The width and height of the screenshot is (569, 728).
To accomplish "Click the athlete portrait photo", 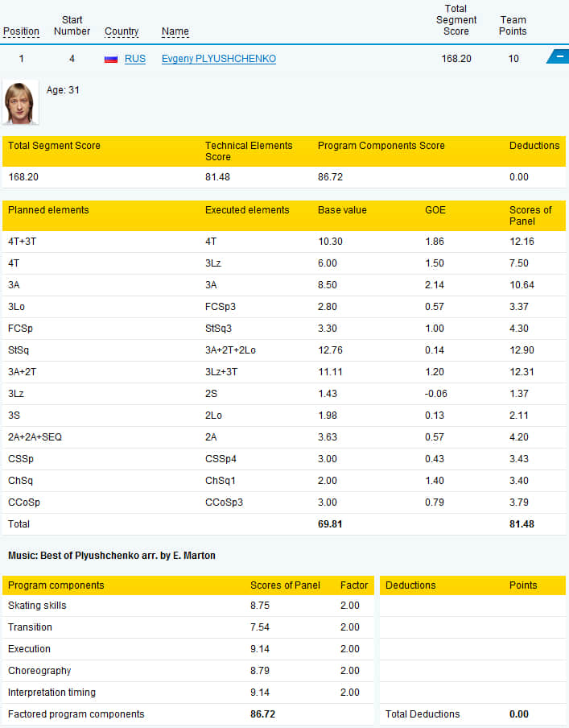I will click(x=20, y=102).
